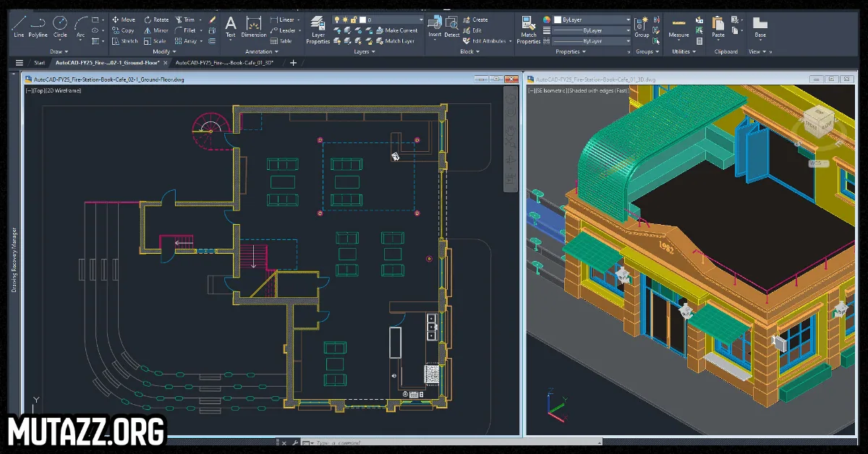
Task: Toggle layer 0 freeze sun icon
Action: coord(345,20)
